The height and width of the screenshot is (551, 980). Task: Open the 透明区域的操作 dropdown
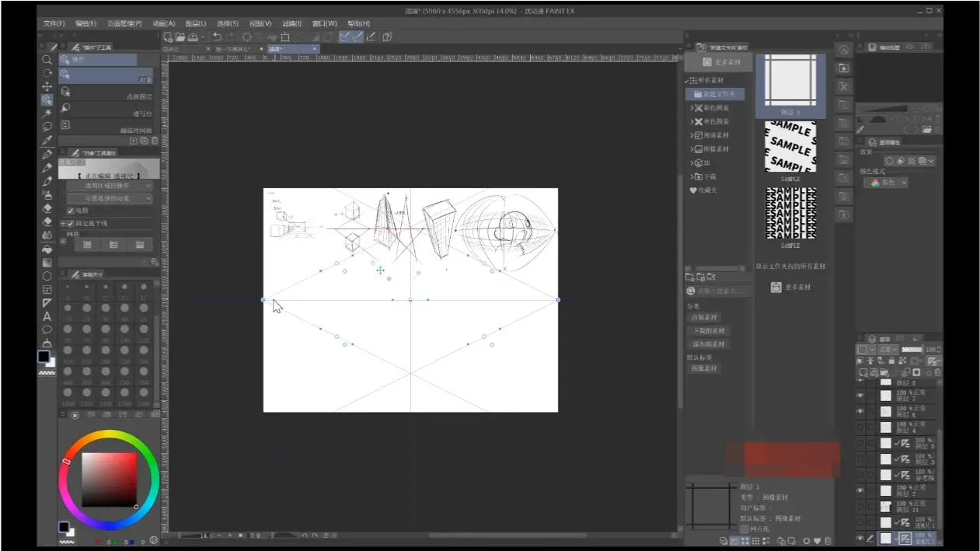pyautogui.click(x=109, y=187)
